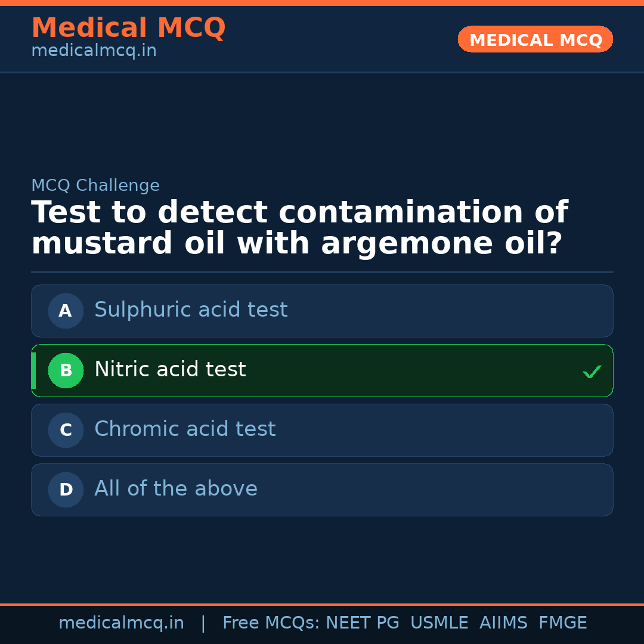Click the letter D circle icon
The height and width of the screenshot is (644, 644).
point(66,490)
